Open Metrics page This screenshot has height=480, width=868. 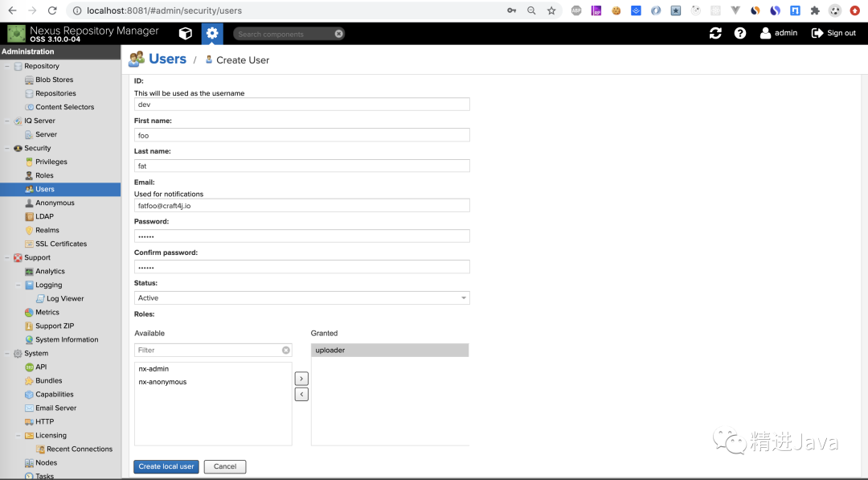pyautogui.click(x=47, y=312)
